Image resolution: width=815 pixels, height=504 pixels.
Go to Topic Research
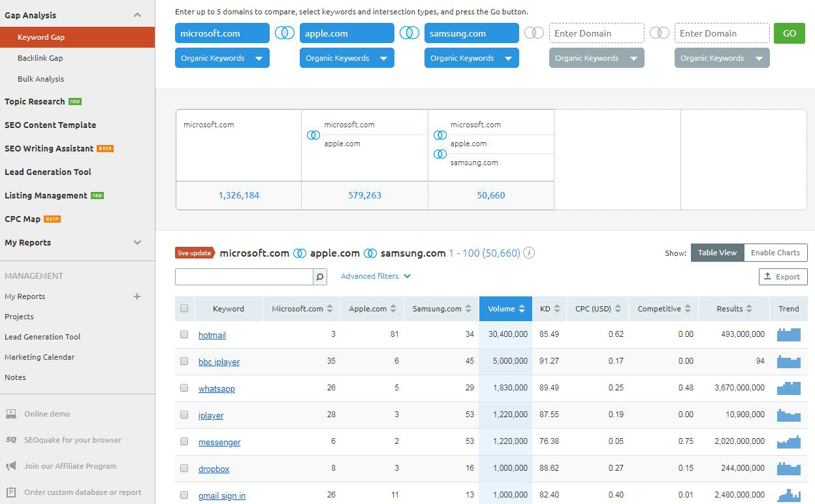coord(35,101)
